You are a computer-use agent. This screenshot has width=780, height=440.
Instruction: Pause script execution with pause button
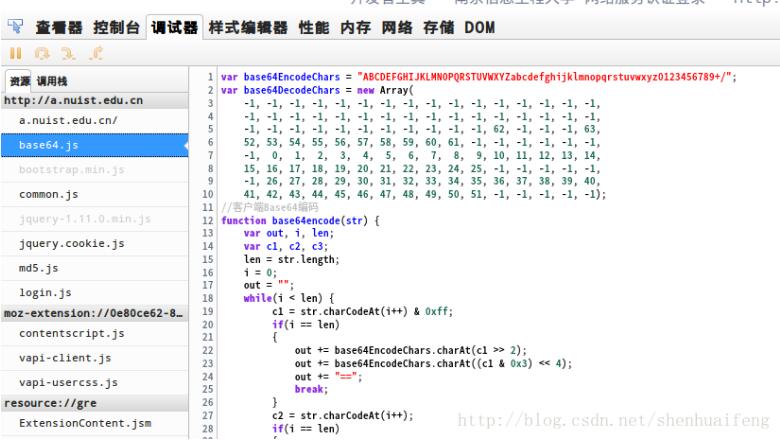click(x=16, y=53)
